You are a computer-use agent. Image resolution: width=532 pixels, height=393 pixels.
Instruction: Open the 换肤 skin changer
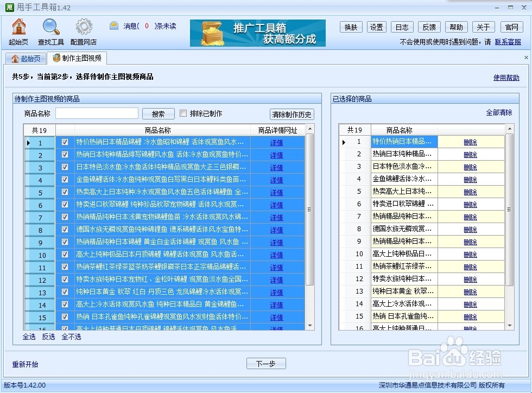tap(351, 27)
